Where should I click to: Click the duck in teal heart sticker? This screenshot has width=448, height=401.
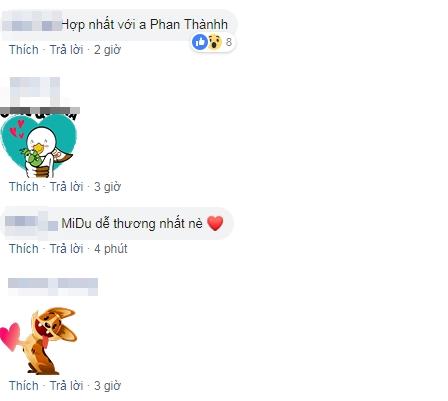(39, 146)
